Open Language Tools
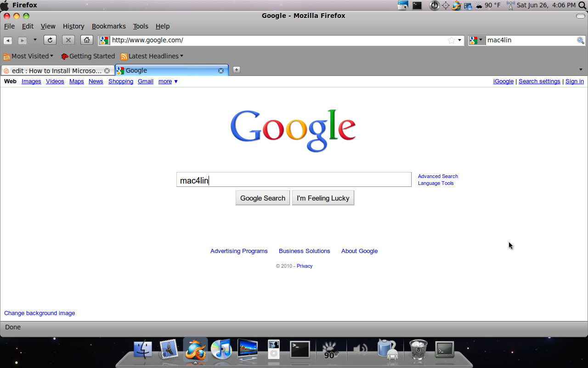 click(435, 183)
